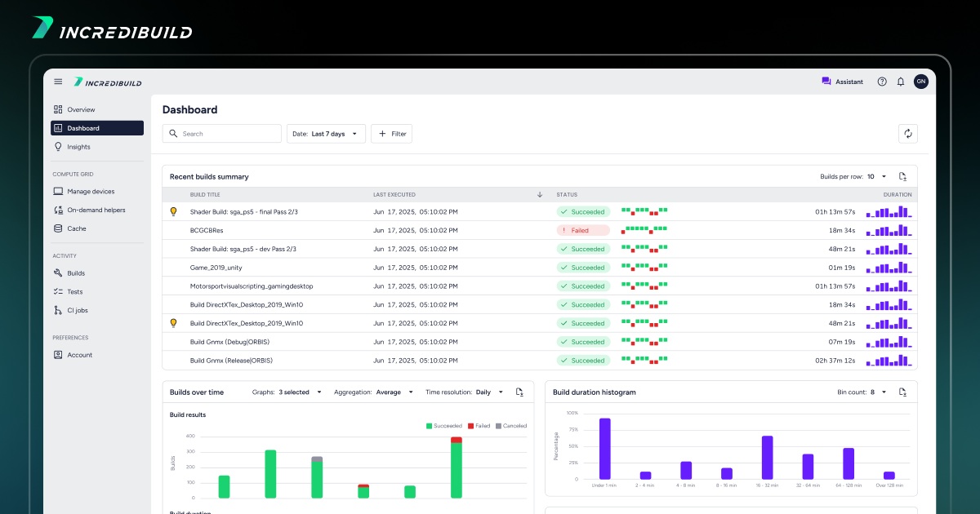
Task: Export the Build duration histogram
Action: click(902, 392)
